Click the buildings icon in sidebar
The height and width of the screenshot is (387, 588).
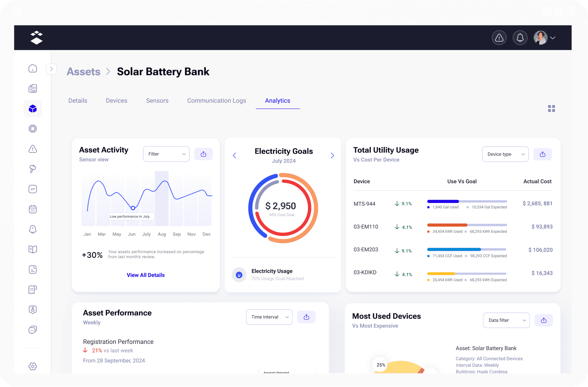click(x=33, y=89)
